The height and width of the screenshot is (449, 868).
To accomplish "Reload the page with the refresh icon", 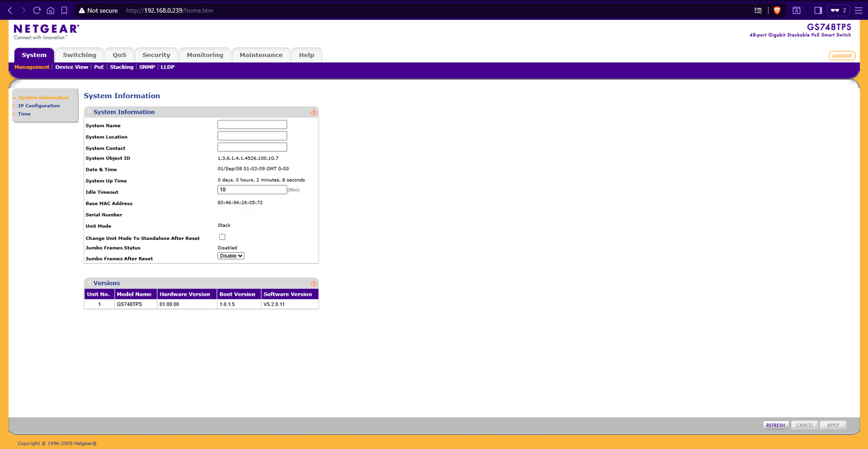I will [37, 10].
